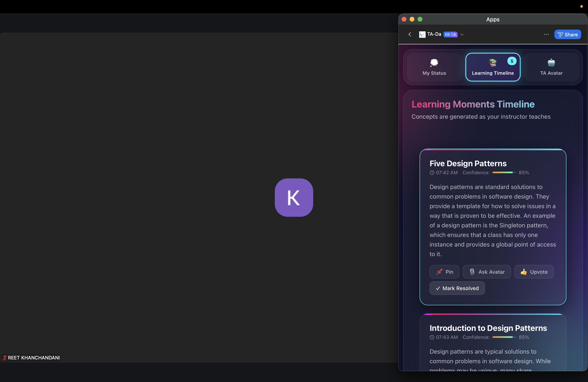Click the purple K participant avatar
This screenshot has width=588, height=382.
(294, 198)
